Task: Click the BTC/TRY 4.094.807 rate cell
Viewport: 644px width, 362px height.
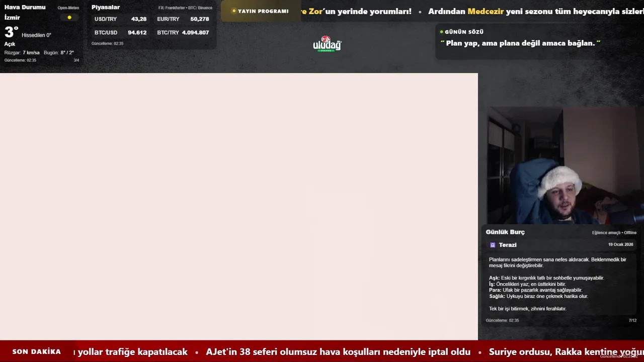Action: pyautogui.click(x=183, y=33)
